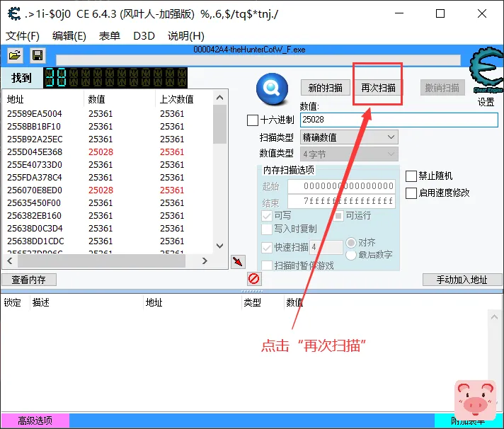Click the 锁定 column header in address table
The height and width of the screenshot is (429, 504).
[x=15, y=302]
